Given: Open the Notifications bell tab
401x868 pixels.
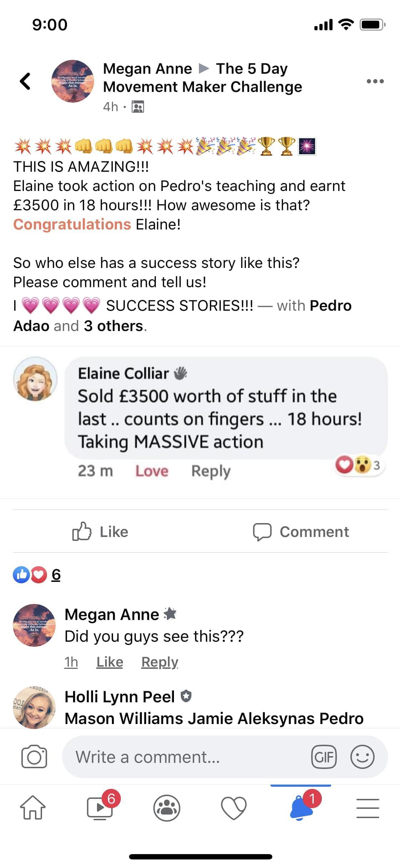Looking at the screenshot, I should click(301, 807).
